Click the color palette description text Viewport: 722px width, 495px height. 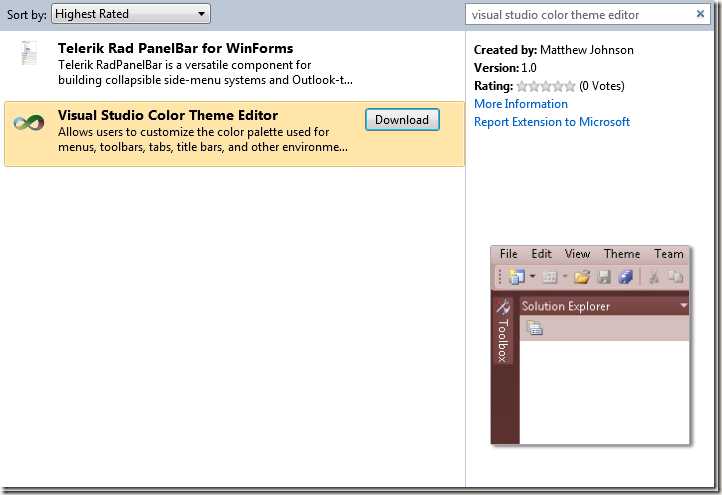point(203,140)
